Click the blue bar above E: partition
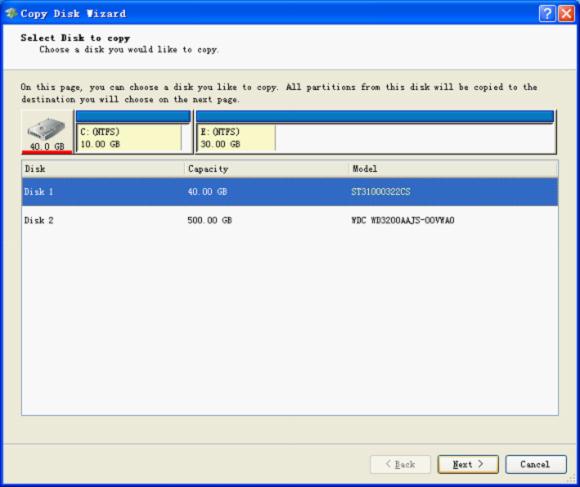Image resolution: width=580 pixels, height=487 pixels. 375,116
